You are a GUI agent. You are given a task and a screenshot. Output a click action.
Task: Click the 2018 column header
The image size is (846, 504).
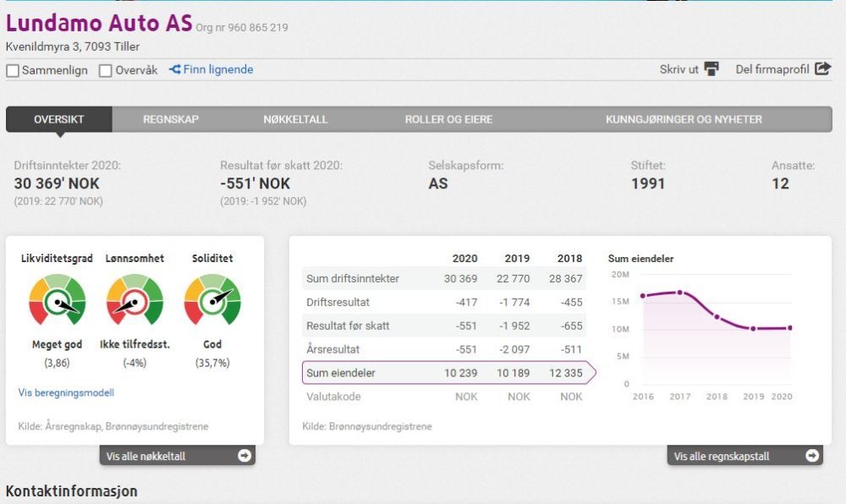tap(569, 259)
